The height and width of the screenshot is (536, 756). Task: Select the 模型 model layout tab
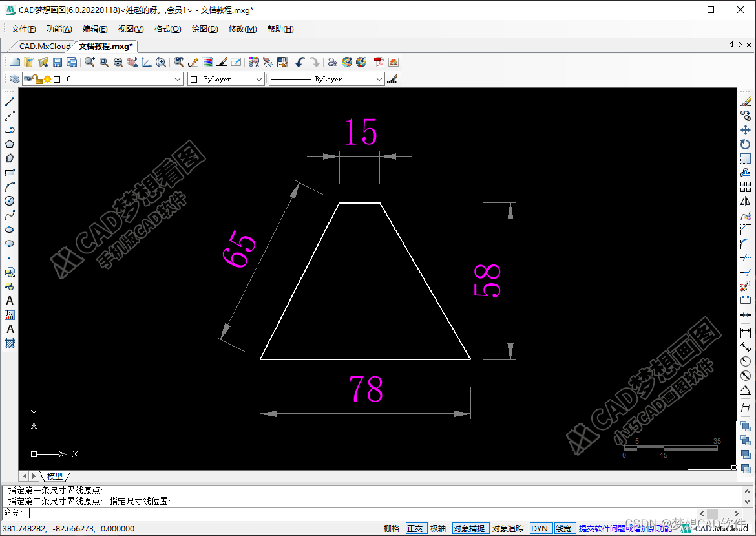coord(54,476)
